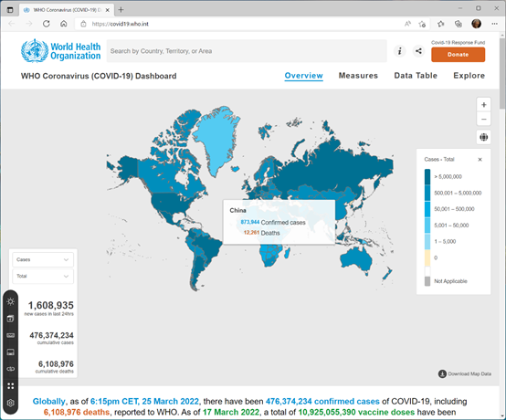Switch to the Measures tab

[358, 76]
